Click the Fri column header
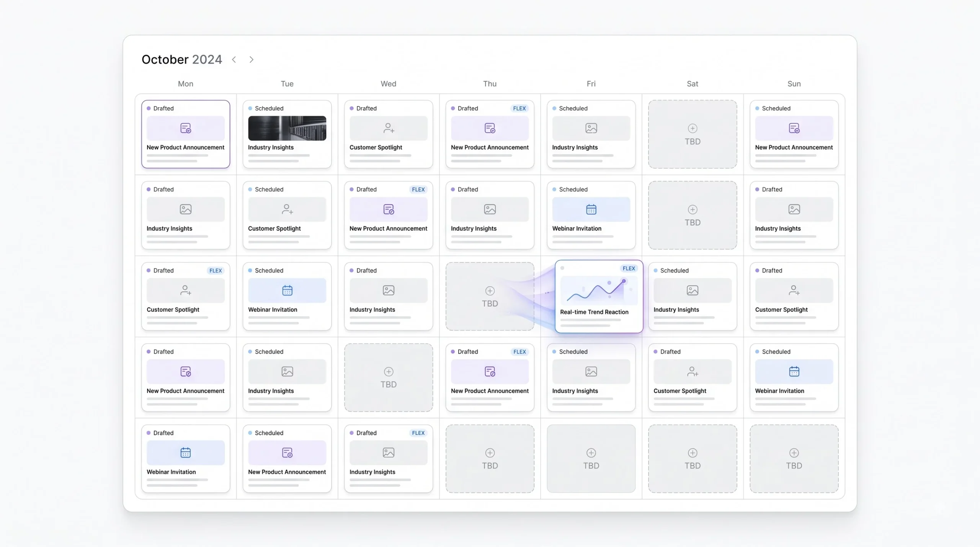Image resolution: width=980 pixels, height=547 pixels. pos(591,83)
